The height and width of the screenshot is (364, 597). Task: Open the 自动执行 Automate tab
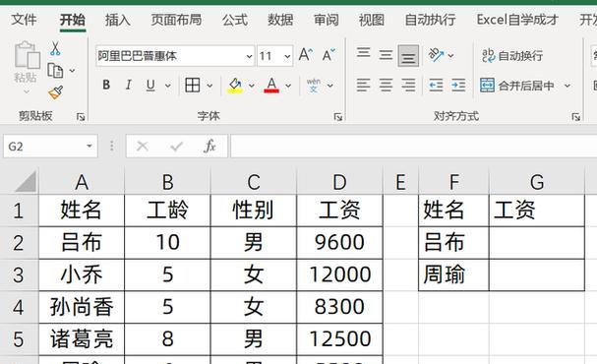[430, 20]
